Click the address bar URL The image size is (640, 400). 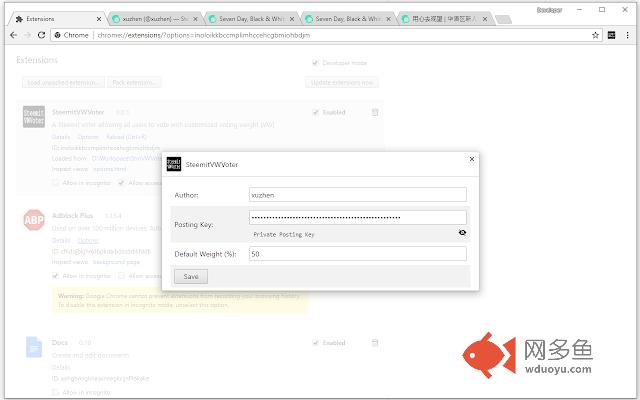pos(204,35)
